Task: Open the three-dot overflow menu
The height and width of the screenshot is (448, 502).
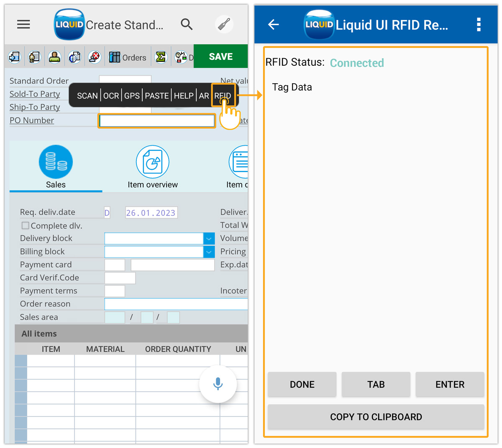Action: (x=478, y=24)
